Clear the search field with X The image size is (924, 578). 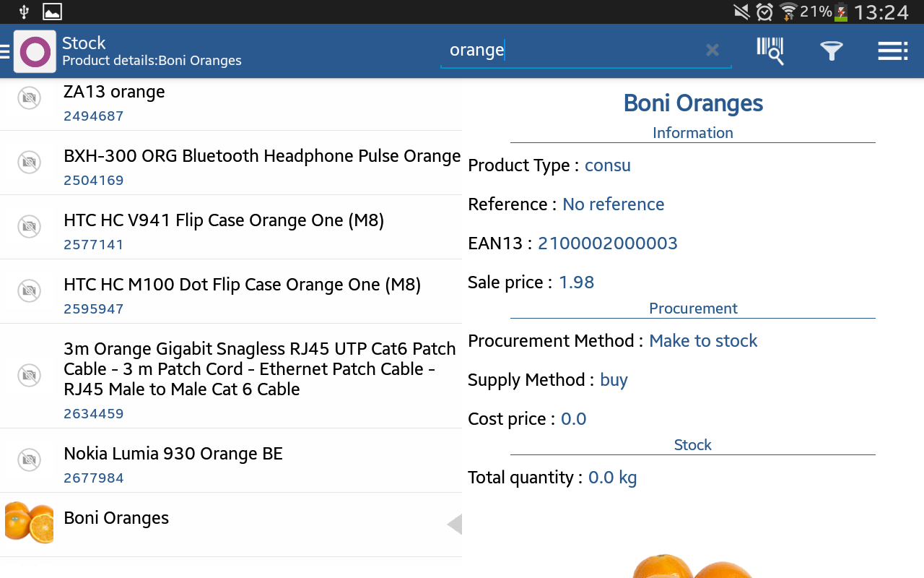pyautogui.click(x=712, y=50)
